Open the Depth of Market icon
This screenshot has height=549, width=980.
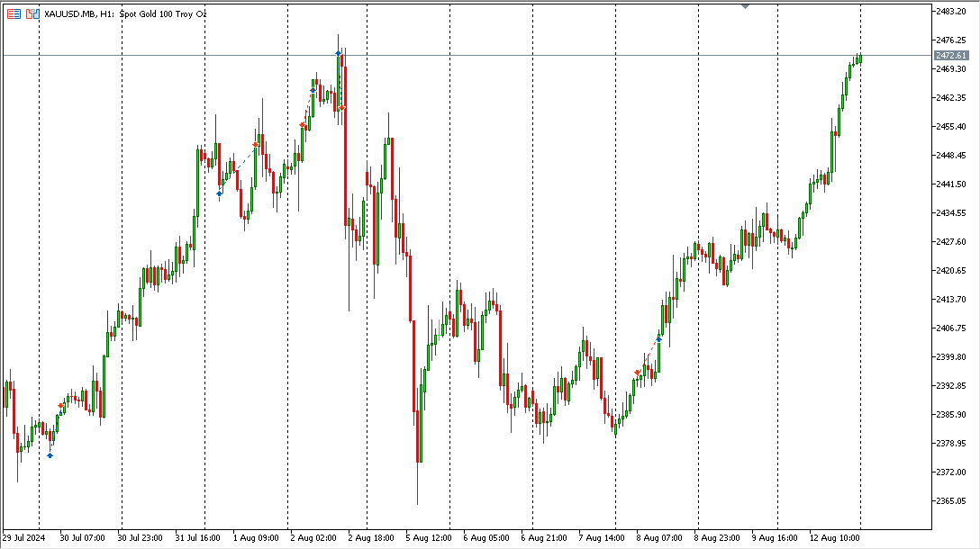[x=14, y=13]
